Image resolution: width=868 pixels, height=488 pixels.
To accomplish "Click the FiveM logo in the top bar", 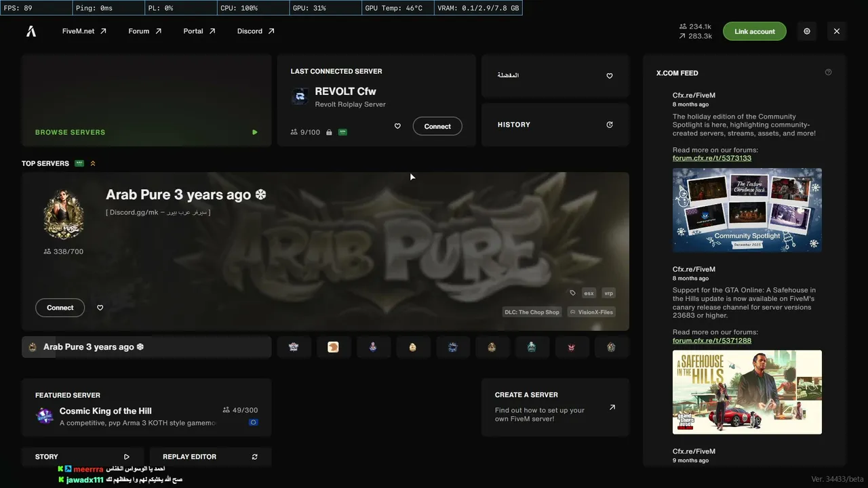I will [31, 31].
